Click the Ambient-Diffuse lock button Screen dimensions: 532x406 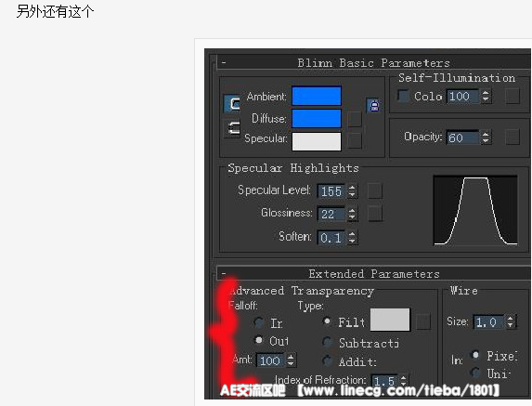click(232, 103)
